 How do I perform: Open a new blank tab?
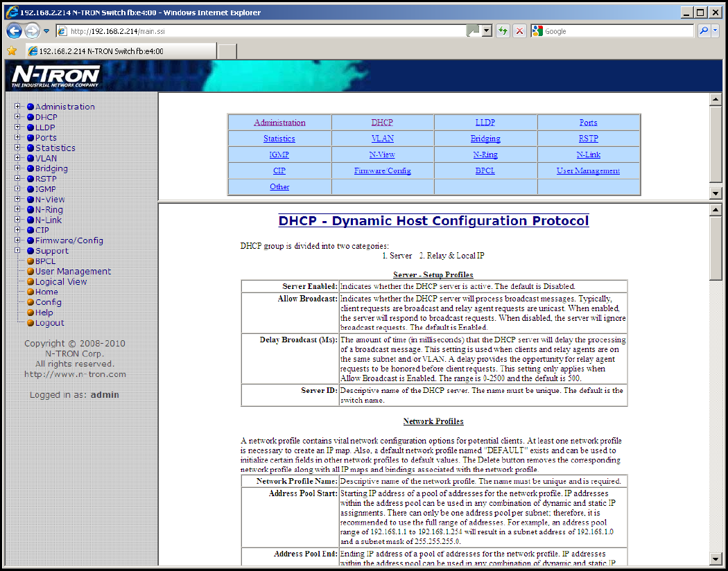coord(227,51)
